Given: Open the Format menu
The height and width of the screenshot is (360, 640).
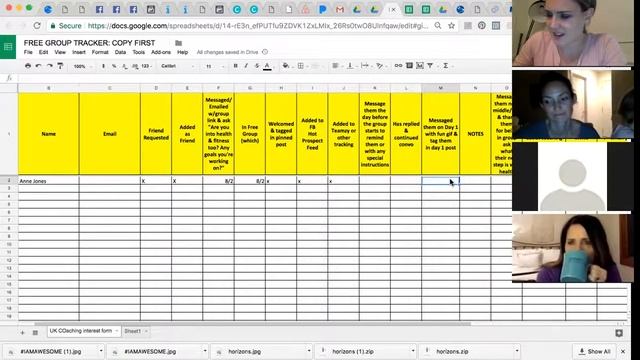Looking at the screenshot, I should click(100, 52).
